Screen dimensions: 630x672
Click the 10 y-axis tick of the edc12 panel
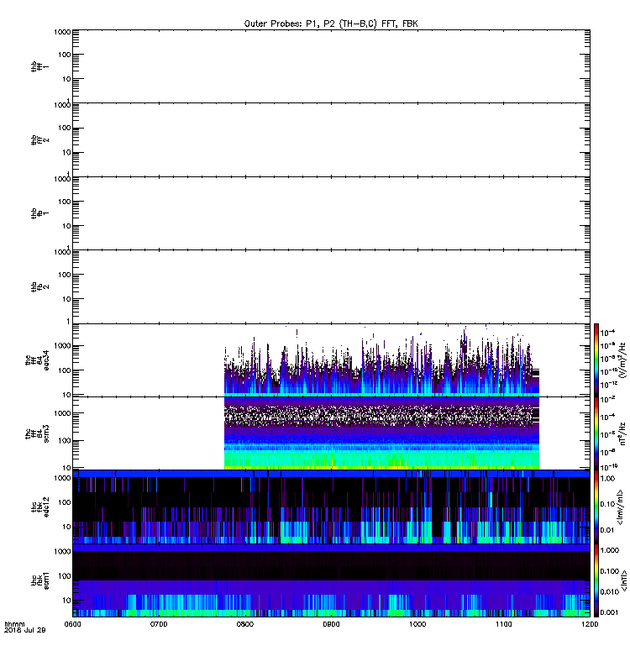(66, 527)
